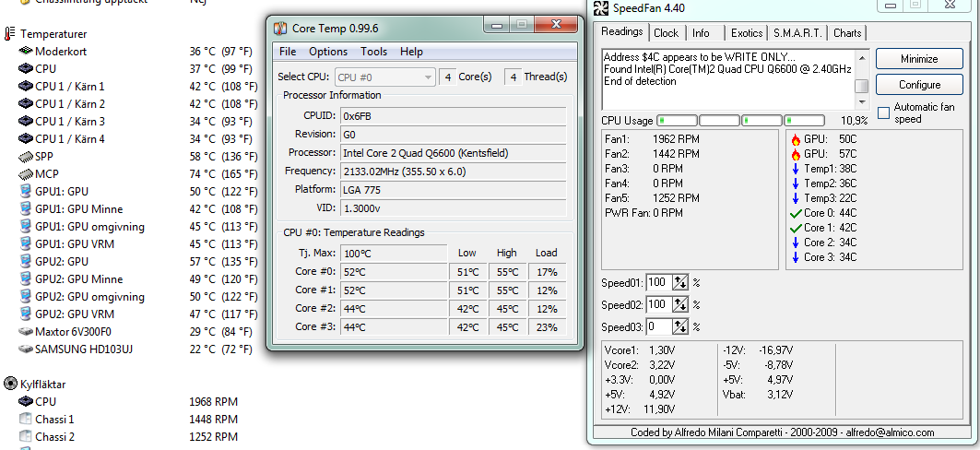Click the SpeedFan Minimize button
This screenshot has height=450, width=980.
919,59
